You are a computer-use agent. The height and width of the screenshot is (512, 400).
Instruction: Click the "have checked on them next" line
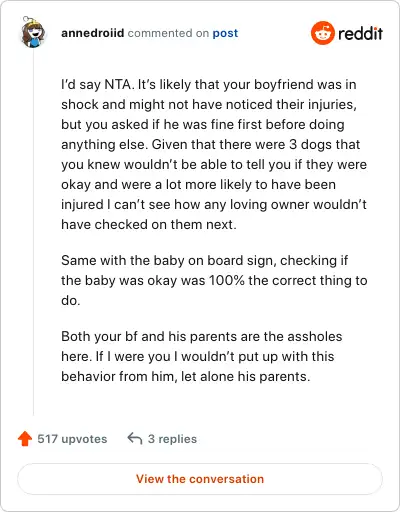[149, 224]
